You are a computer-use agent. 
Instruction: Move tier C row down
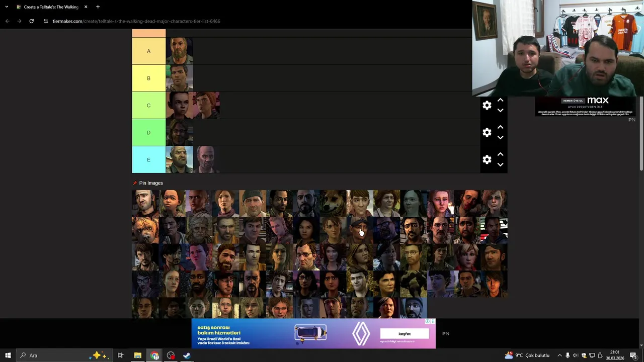500,111
